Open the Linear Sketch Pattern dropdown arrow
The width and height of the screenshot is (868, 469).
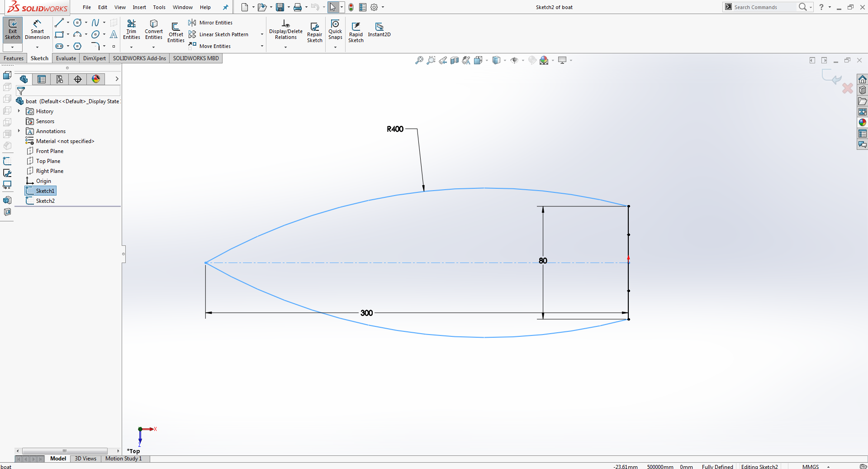[x=262, y=34]
